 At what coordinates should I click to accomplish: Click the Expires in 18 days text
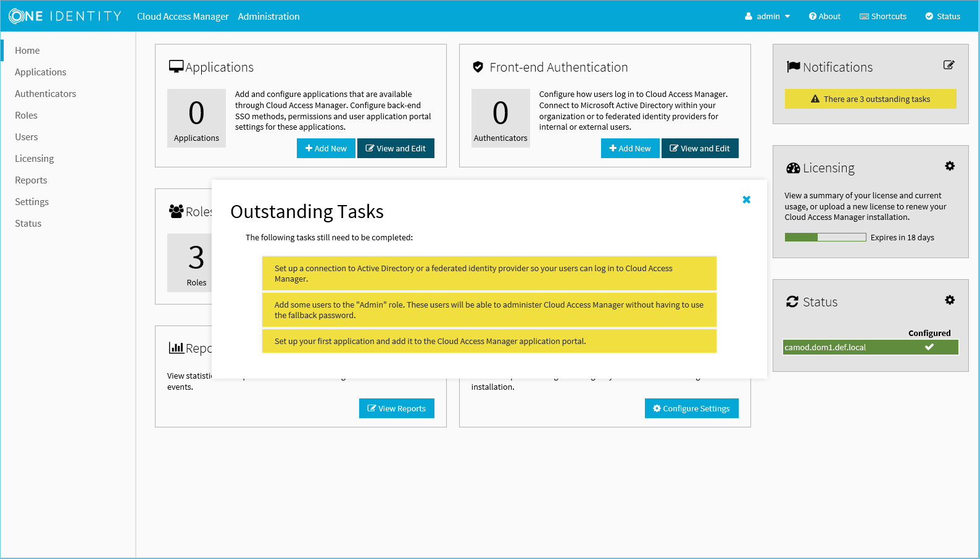(x=902, y=238)
